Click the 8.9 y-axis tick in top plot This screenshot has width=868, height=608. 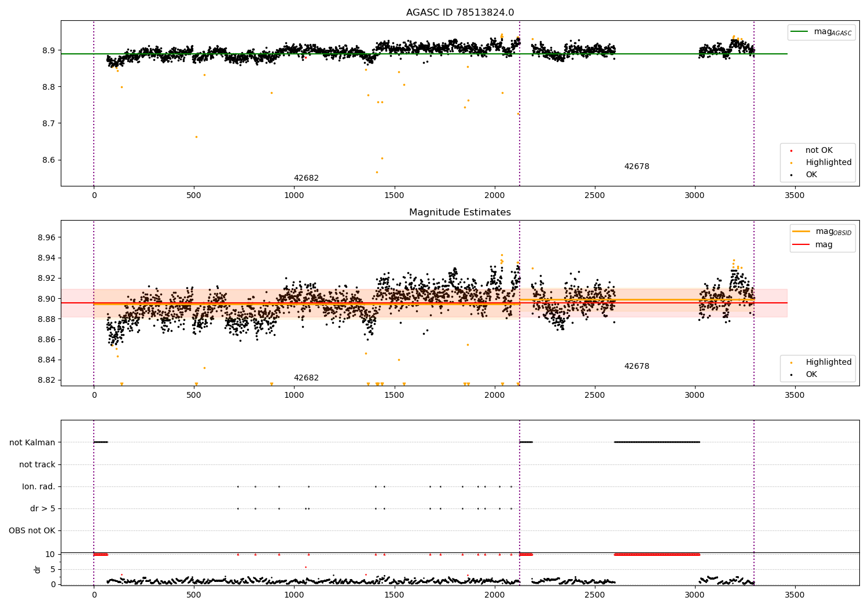tap(49, 51)
